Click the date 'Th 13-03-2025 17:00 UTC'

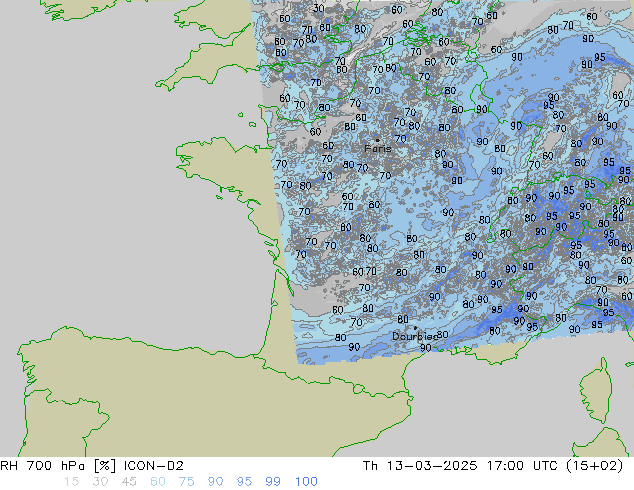[460, 466]
